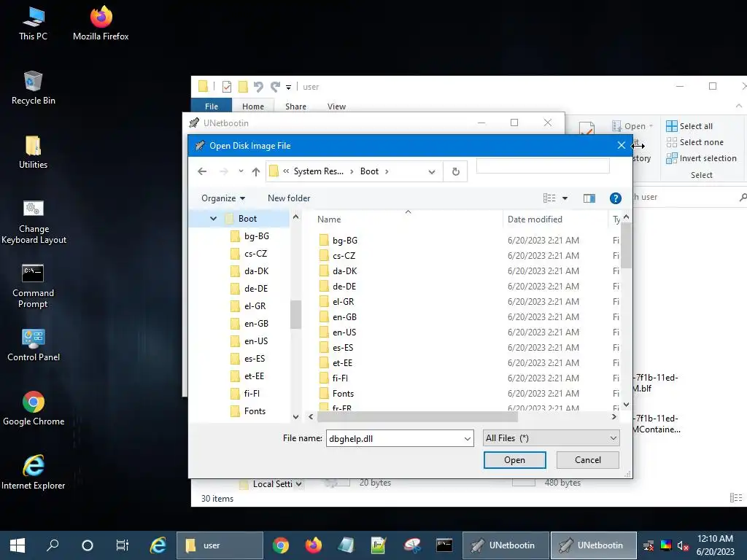Cancel the Open Disk Image dialog

click(587, 460)
